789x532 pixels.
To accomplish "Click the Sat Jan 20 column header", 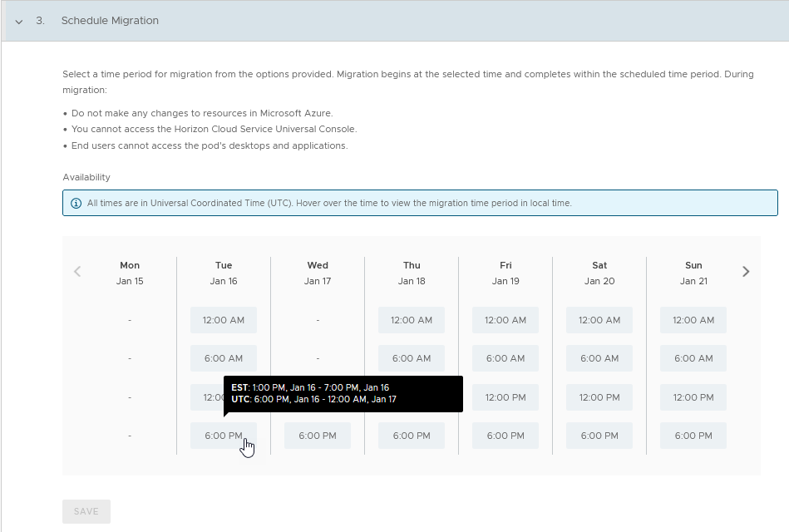I will pyautogui.click(x=599, y=273).
